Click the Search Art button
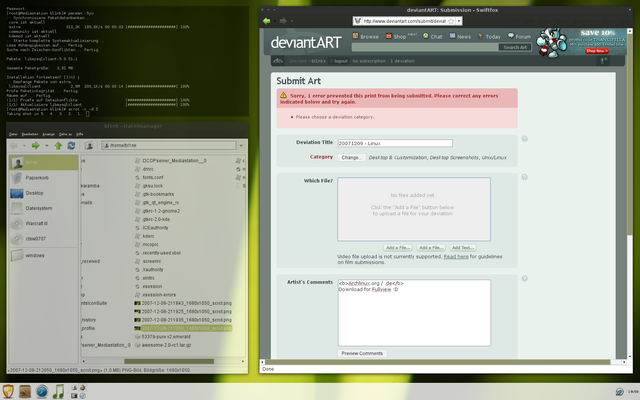This screenshot has height=400, width=640. (x=515, y=47)
